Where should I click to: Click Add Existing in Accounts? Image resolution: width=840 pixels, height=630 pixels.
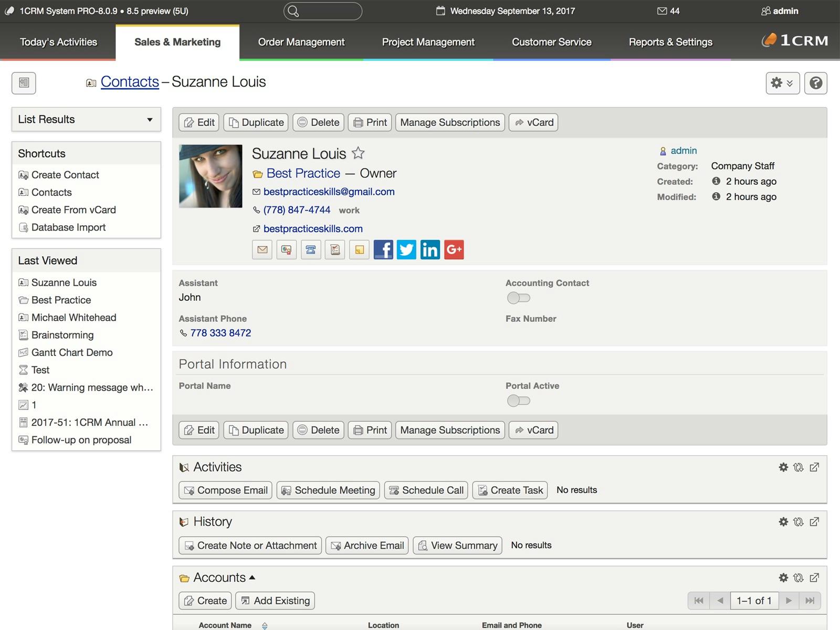click(275, 601)
